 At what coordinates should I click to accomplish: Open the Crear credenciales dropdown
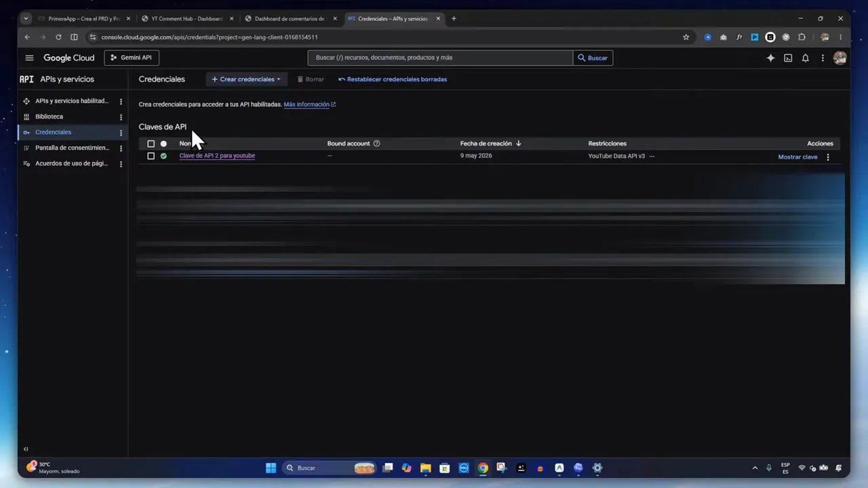(x=246, y=79)
